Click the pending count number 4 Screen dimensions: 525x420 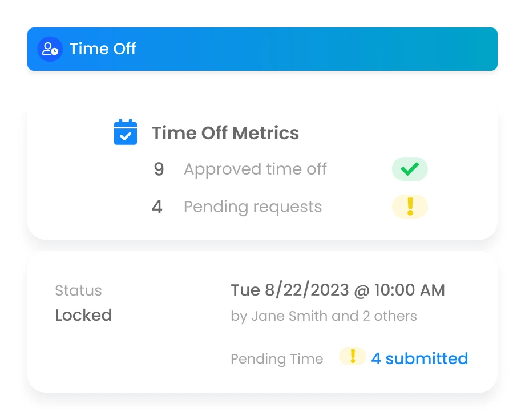click(x=157, y=207)
